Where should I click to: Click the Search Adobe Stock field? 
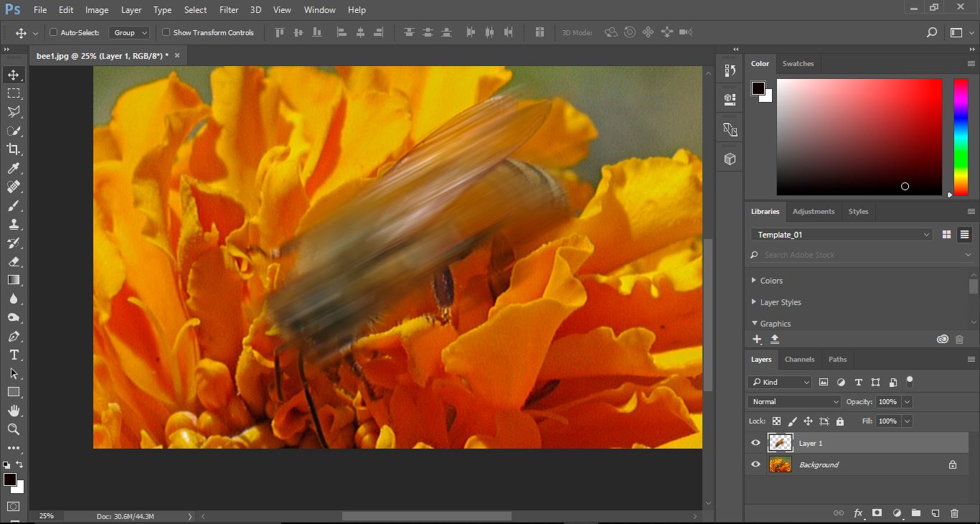coord(854,255)
